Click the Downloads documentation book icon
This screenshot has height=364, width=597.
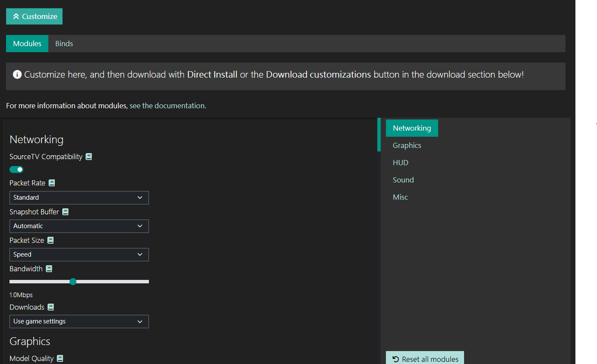[51, 307]
